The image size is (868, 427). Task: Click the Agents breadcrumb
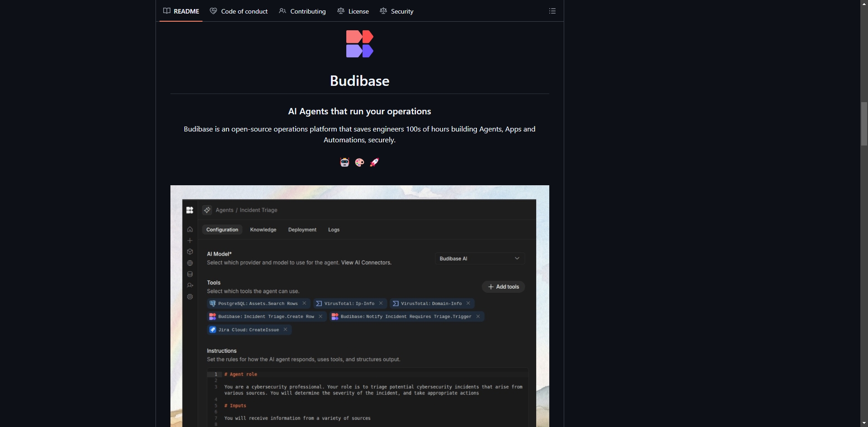[225, 210]
